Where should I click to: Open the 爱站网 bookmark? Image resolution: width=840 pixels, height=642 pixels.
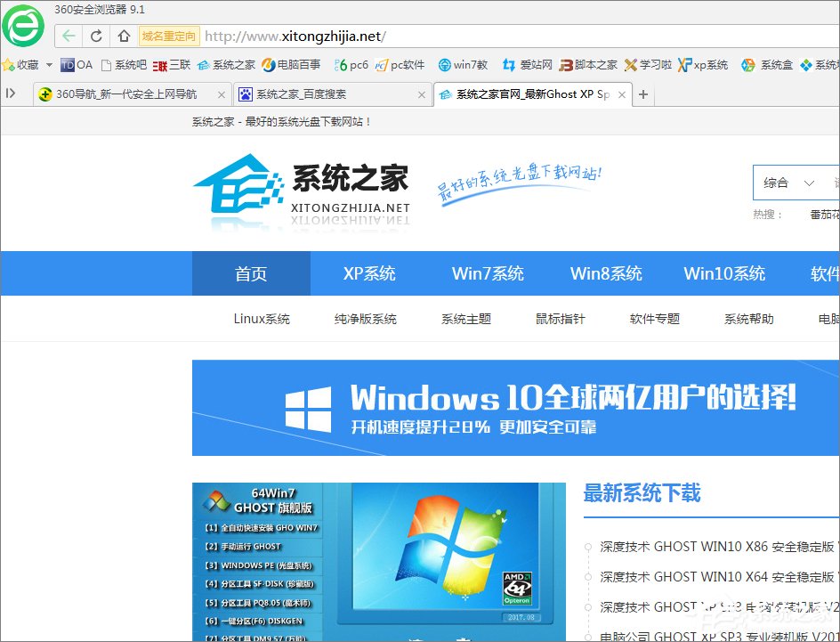pos(527,65)
